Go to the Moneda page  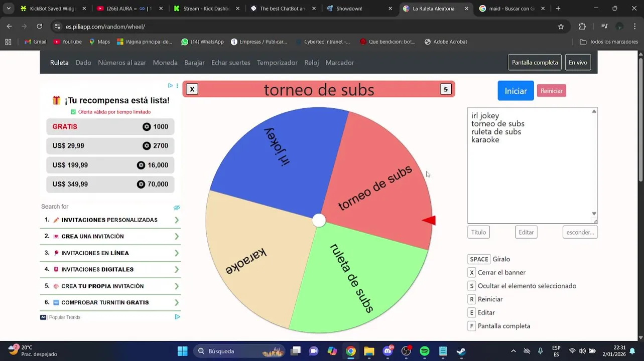[x=165, y=63]
